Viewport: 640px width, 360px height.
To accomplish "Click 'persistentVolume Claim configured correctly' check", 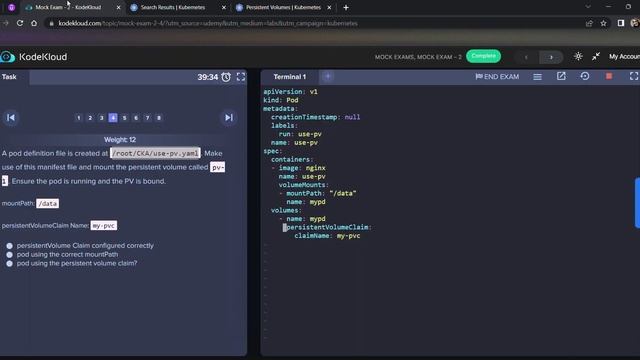I will pos(80,246).
